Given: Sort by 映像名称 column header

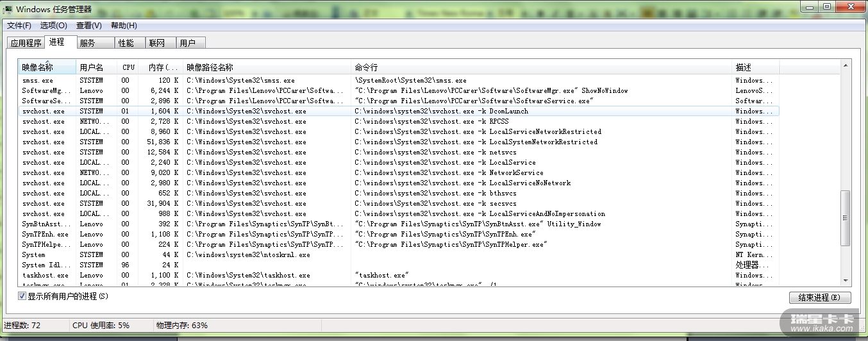Looking at the screenshot, I should (47, 67).
